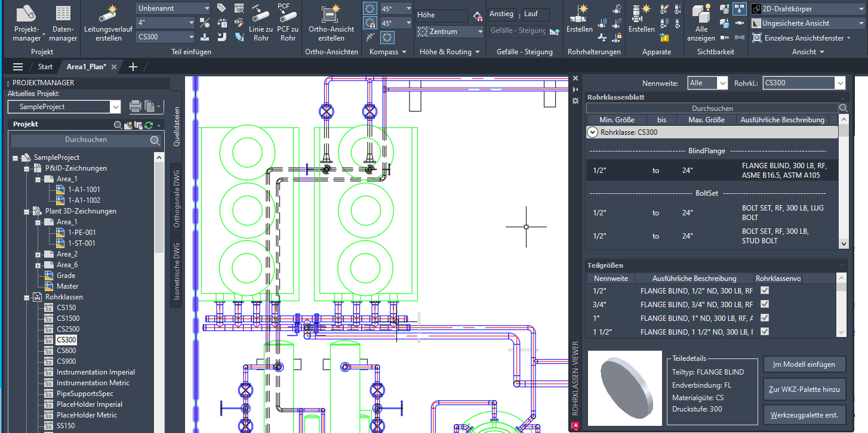Click the search magnifier in Rohrklassenblatt
This screenshot has height=433, width=868.
(x=844, y=109)
